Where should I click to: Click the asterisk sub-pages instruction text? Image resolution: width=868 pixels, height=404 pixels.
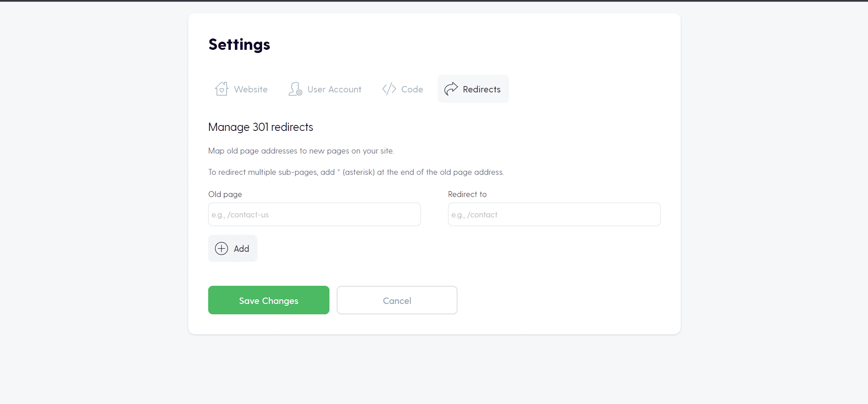coord(356,172)
